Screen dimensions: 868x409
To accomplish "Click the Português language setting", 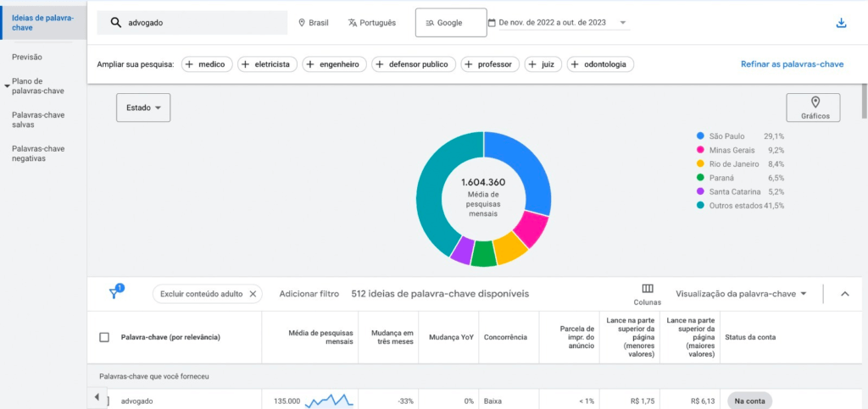I will [372, 23].
